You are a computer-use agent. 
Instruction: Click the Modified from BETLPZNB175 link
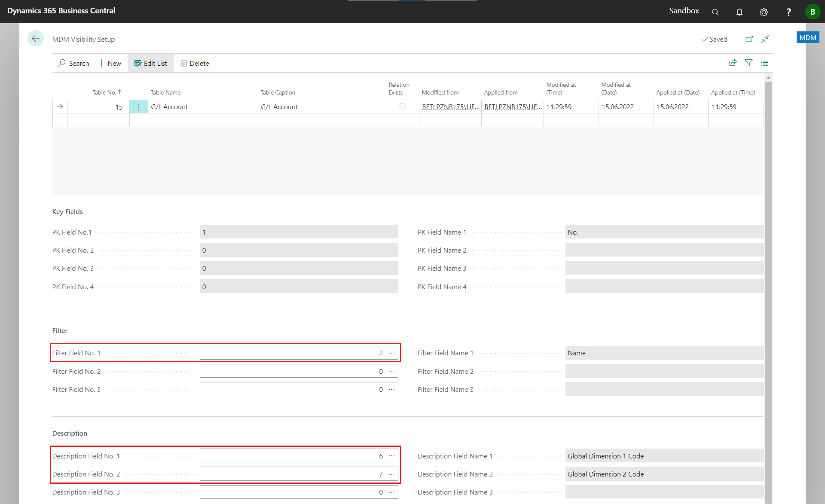(x=450, y=107)
